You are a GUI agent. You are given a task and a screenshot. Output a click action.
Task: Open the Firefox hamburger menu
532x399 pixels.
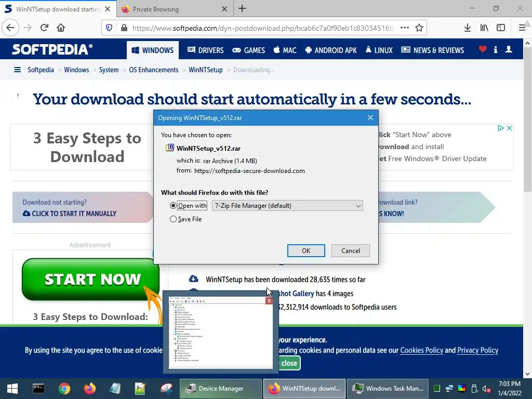click(522, 28)
